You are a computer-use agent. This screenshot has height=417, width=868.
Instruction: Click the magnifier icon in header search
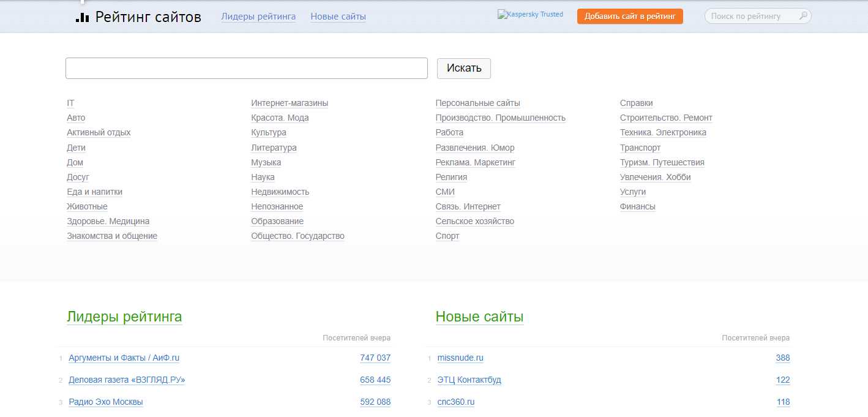pos(803,16)
